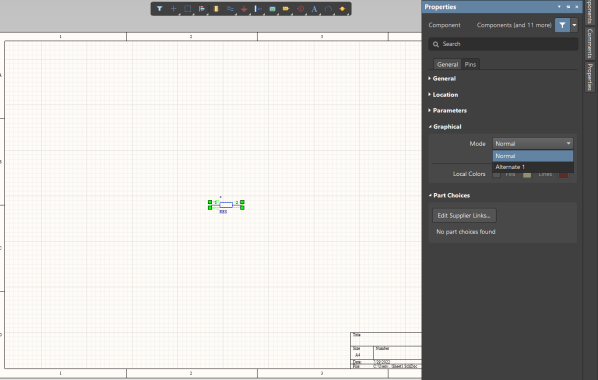Click the green Sheet Symbol tool
Screen dimensions: 598x380
(x=272, y=9)
